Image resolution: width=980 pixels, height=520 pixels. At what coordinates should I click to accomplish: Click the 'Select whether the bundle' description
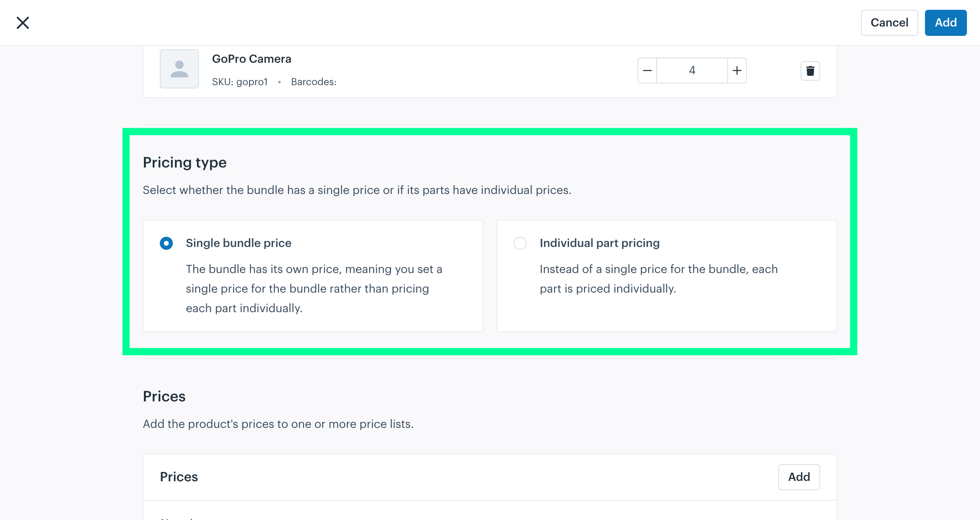[357, 190]
